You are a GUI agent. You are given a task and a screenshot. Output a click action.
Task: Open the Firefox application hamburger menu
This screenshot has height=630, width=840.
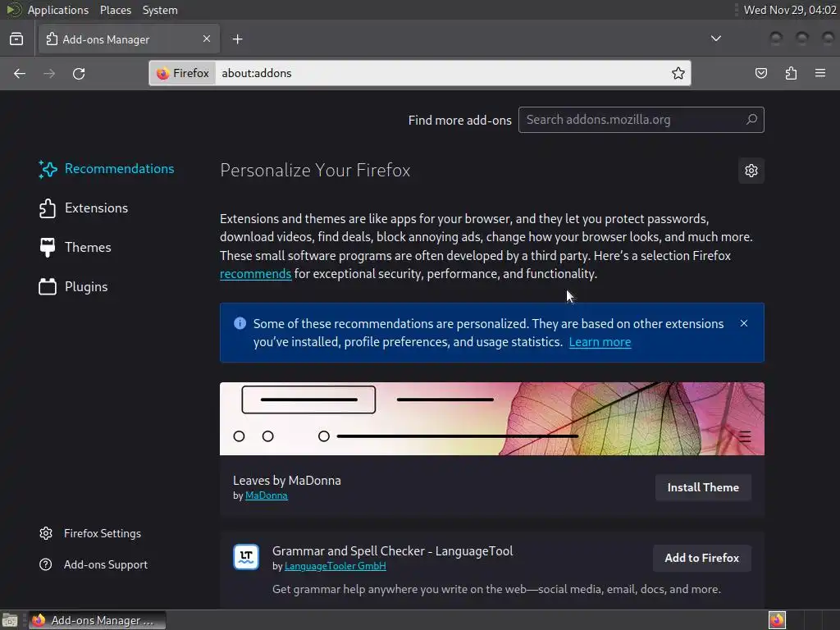(x=820, y=73)
